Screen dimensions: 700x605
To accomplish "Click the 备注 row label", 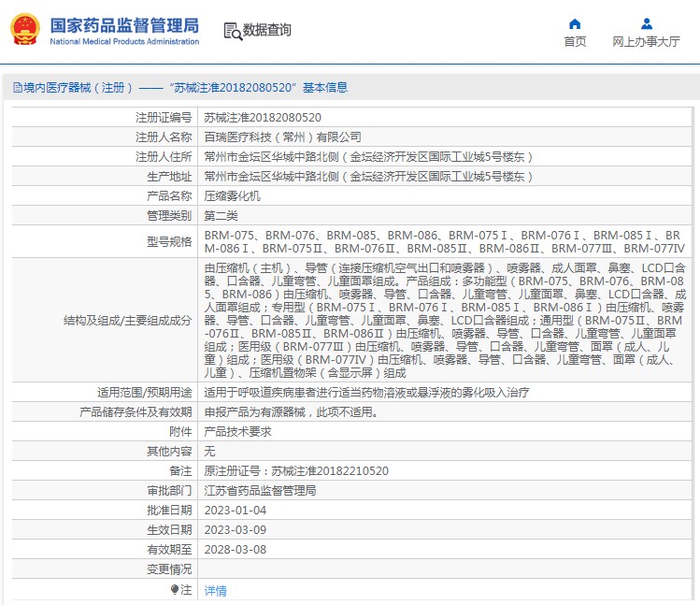I will tap(180, 471).
